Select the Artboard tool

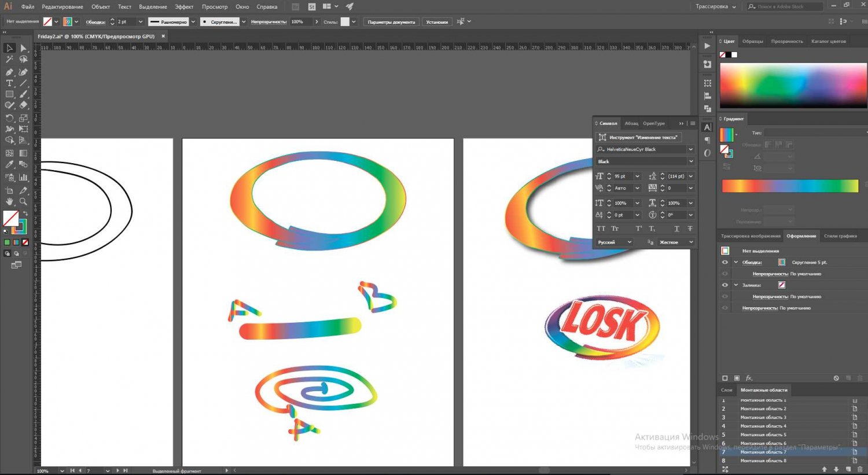pyautogui.click(x=9, y=190)
